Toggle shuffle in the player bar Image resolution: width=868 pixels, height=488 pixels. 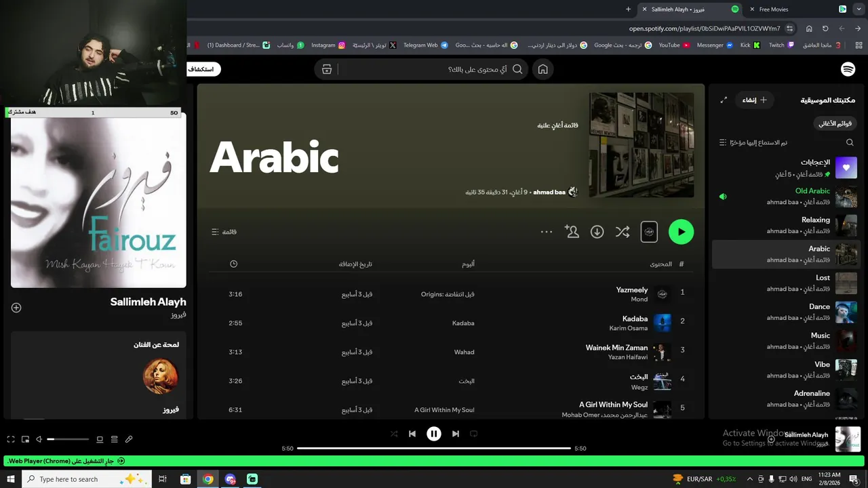coord(394,434)
